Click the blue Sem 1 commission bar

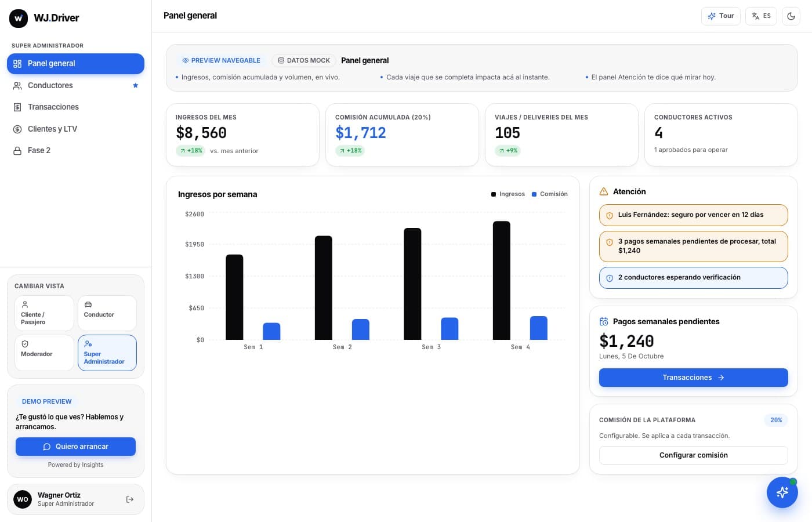click(271, 331)
